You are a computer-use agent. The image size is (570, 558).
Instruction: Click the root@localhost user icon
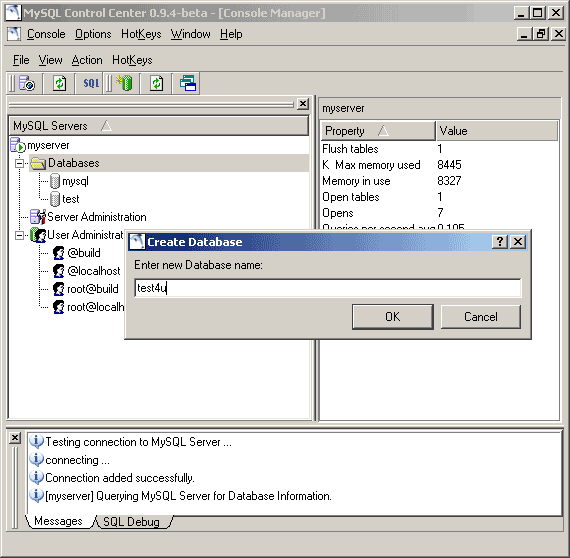pos(58,307)
